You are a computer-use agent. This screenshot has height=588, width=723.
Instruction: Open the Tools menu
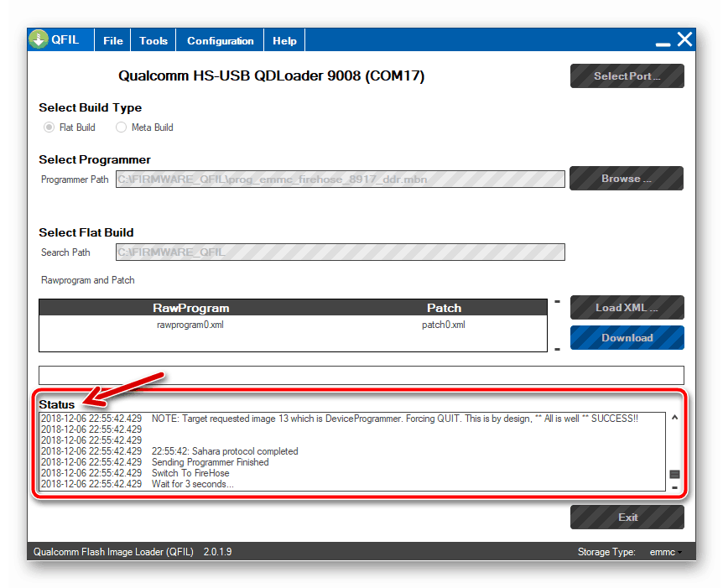point(153,40)
